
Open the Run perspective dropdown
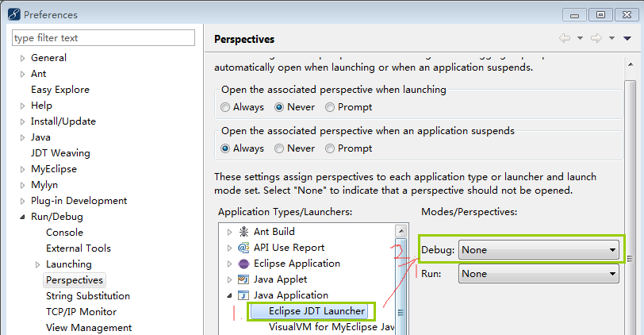(539, 274)
